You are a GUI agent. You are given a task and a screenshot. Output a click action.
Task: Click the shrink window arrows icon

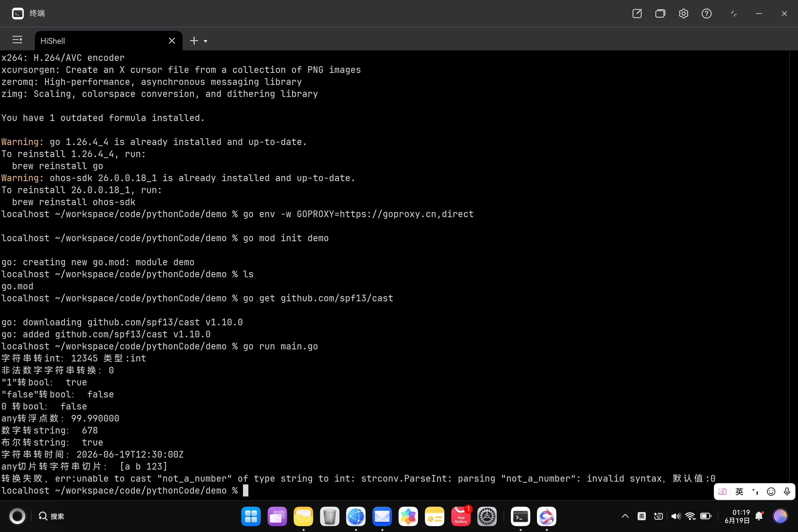pos(734,14)
